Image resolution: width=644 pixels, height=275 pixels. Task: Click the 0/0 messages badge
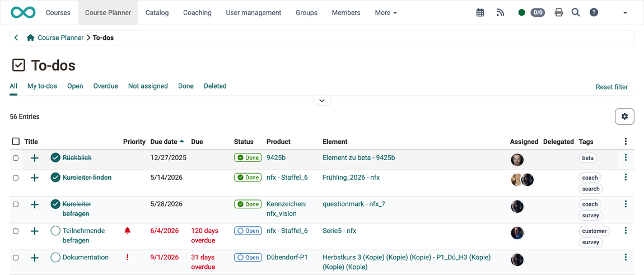pyautogui.click(x=538, y=13)
